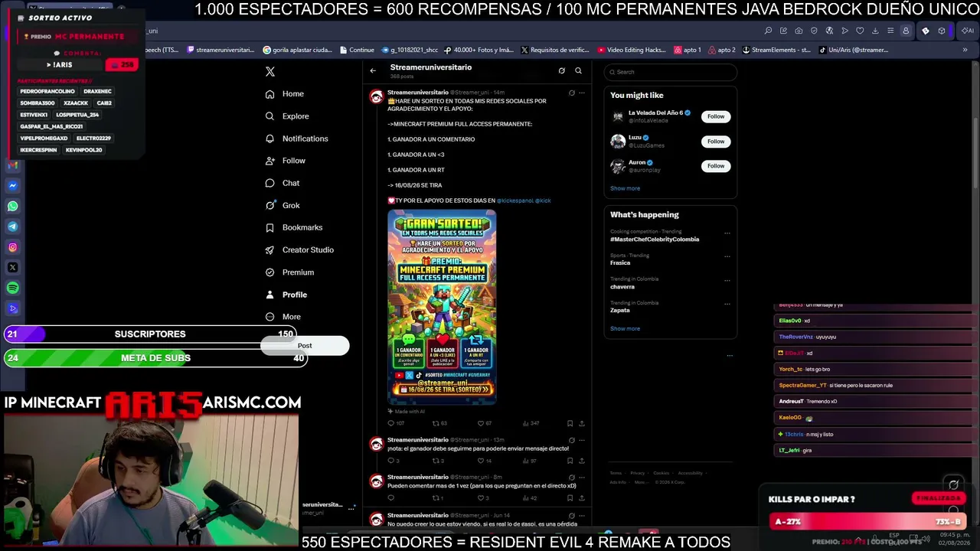Click the Grok icon on the sorteo post
The height and width of the screenshot is (551, 980).
click(x=571, y=93)
